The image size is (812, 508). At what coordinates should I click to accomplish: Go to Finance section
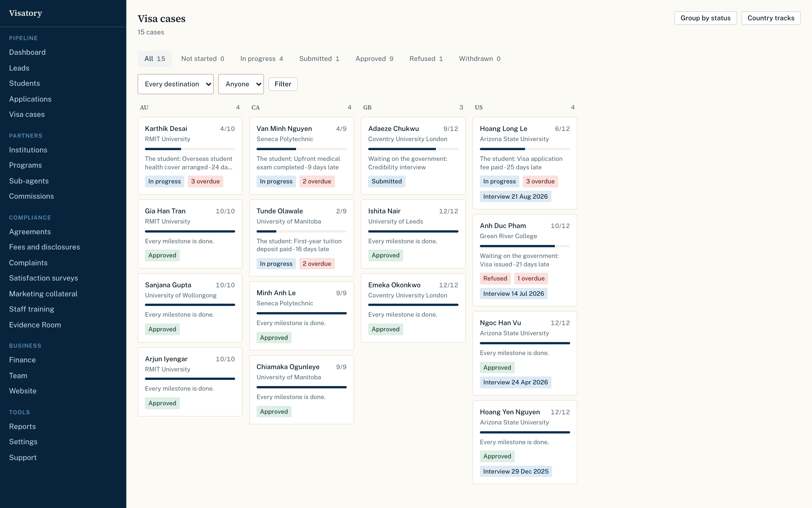coord(23,360)
